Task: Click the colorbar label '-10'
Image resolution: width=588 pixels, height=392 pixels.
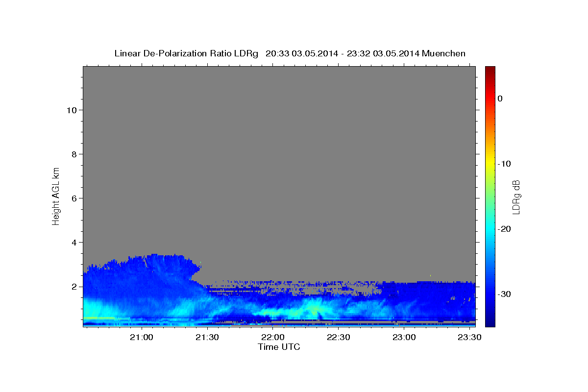Action: click(x=504, y=164)
